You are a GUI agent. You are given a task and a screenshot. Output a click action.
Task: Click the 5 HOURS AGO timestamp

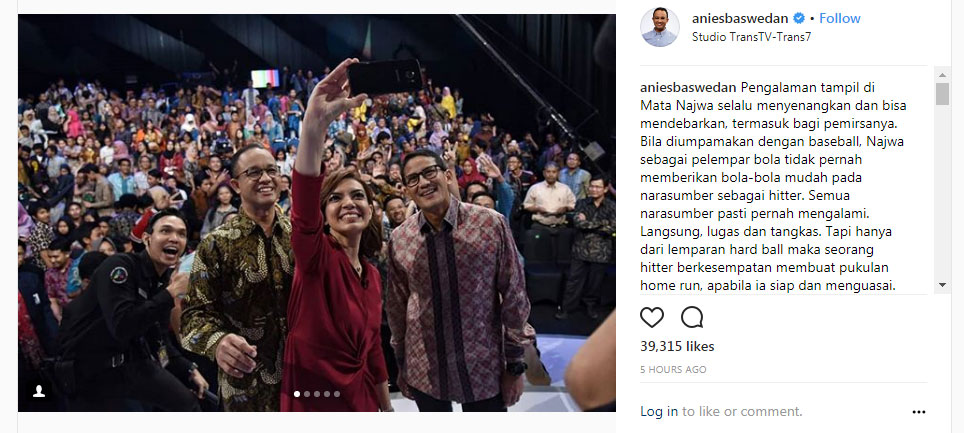[673, 370]
